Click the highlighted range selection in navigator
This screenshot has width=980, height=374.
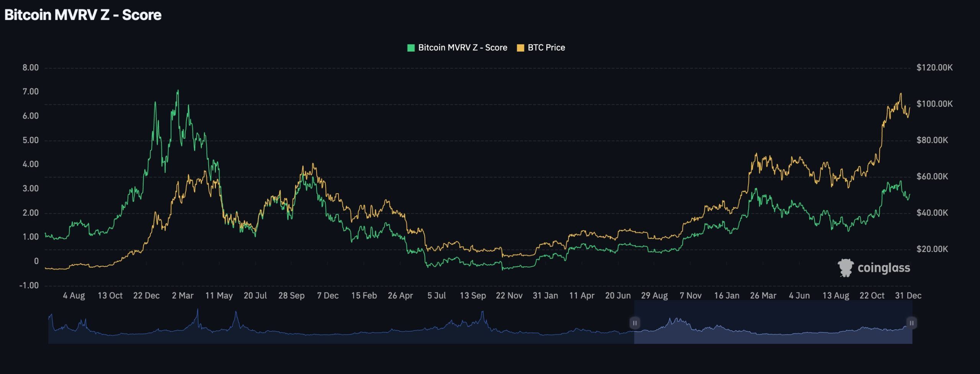(773, 322)
